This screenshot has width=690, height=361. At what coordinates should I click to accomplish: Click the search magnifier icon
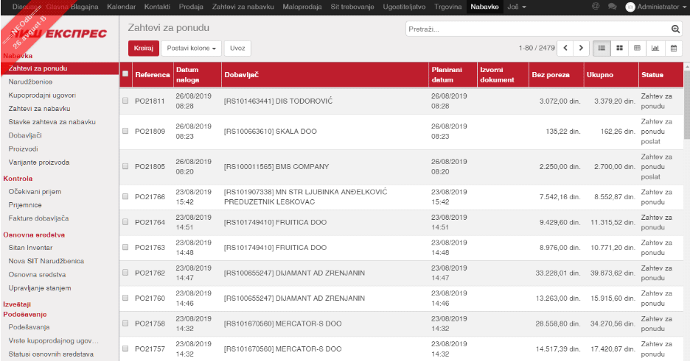pos(675,29)
